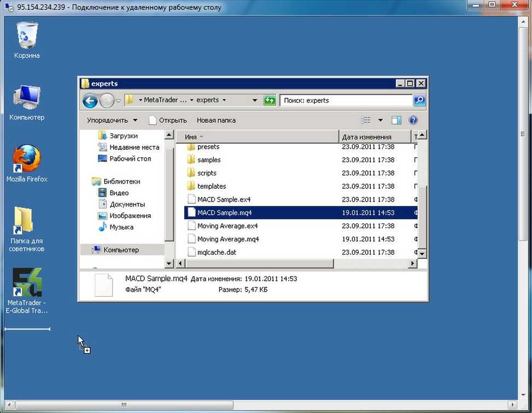Image resolution: width=532 pixels, height=413 pixels.
Task: Open the Recycle Bin (Корзина) icon
Action: point(27,36)
